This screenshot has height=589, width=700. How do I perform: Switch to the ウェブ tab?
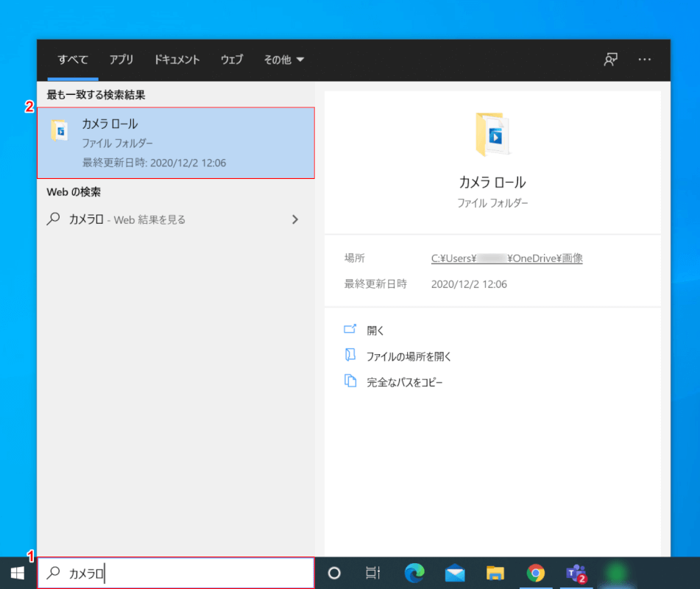(232, 60)
